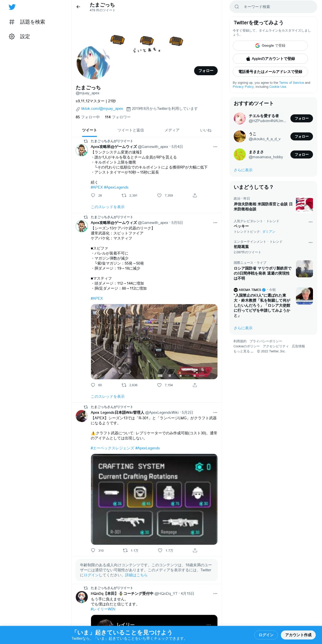322x644 pixels.
Task: Open more menu on 5月4日 Gamewith tweet
Action: pyautogui.click(x=215, y=147)
